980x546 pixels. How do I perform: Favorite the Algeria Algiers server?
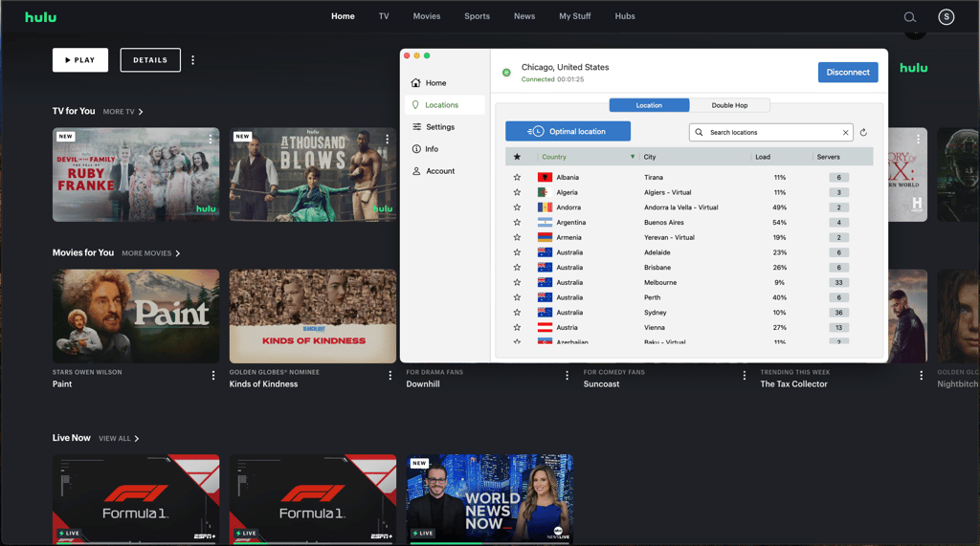click(x=517, y=192)
